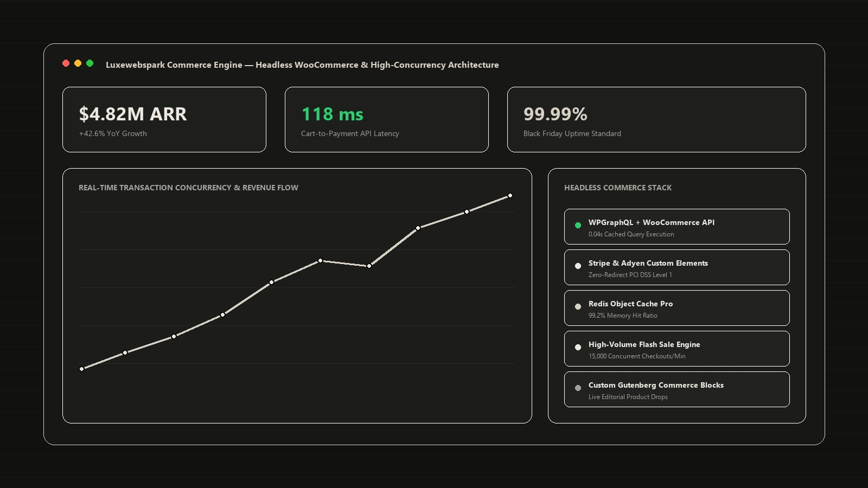The width and height of the screenshot is (868, 488).
Task: Click gray status dot beside Gutenberg Blocks
Action: pos(578,388)
